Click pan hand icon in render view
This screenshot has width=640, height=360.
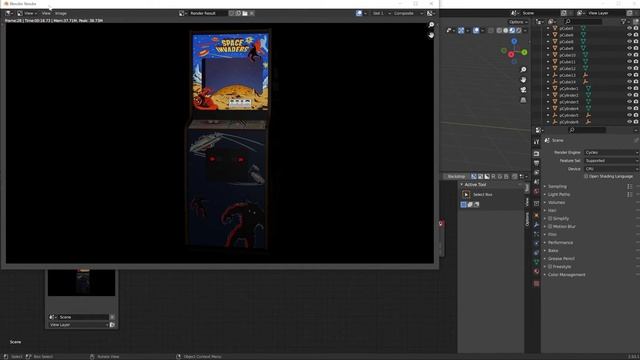point(431,36)
